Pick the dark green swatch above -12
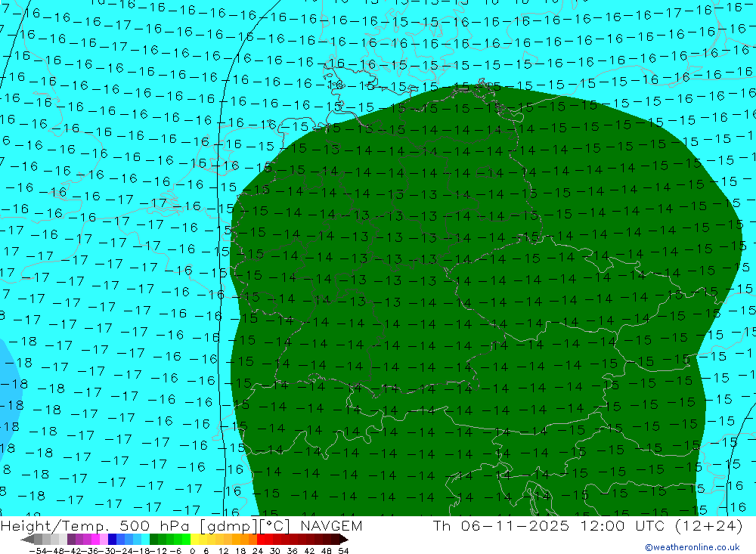This screenshot has height=554, width=756. click(153, 539)
